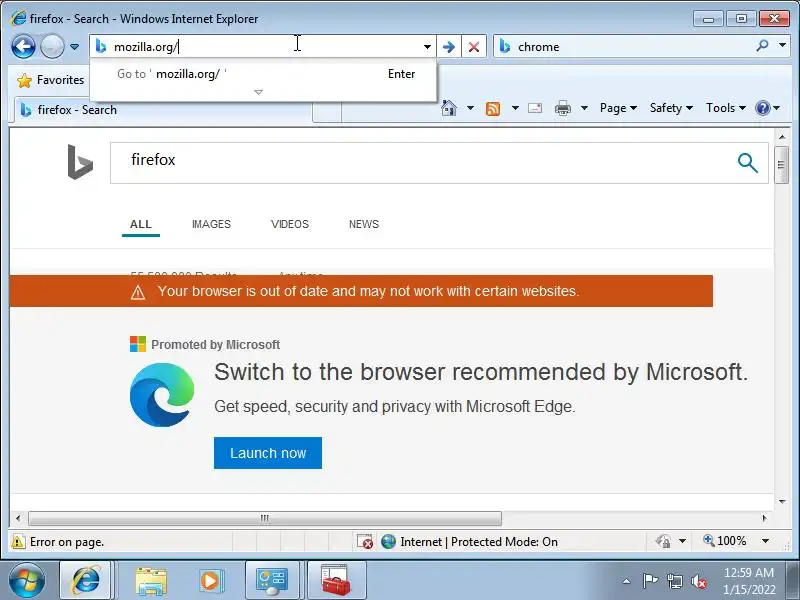Open the Tools menu

726,108
